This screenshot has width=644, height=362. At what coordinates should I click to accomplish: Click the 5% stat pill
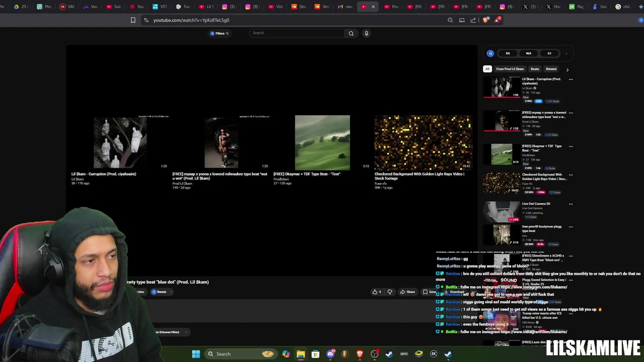508,53
